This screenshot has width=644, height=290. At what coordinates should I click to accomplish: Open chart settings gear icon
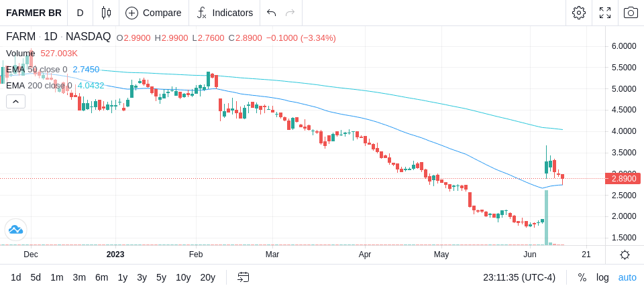tap(579, 13)
